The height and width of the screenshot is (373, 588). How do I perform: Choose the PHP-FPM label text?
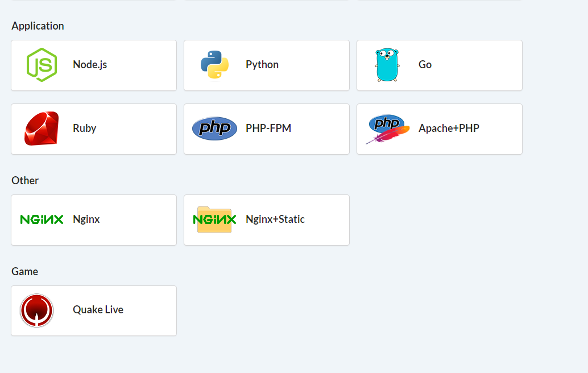[x=268, y=129]
